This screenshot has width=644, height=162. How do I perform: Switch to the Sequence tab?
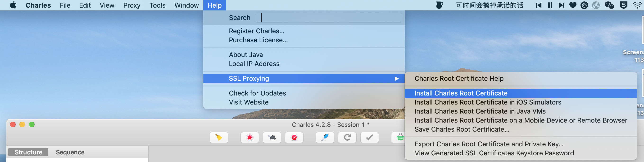click(x=70, y=152)
